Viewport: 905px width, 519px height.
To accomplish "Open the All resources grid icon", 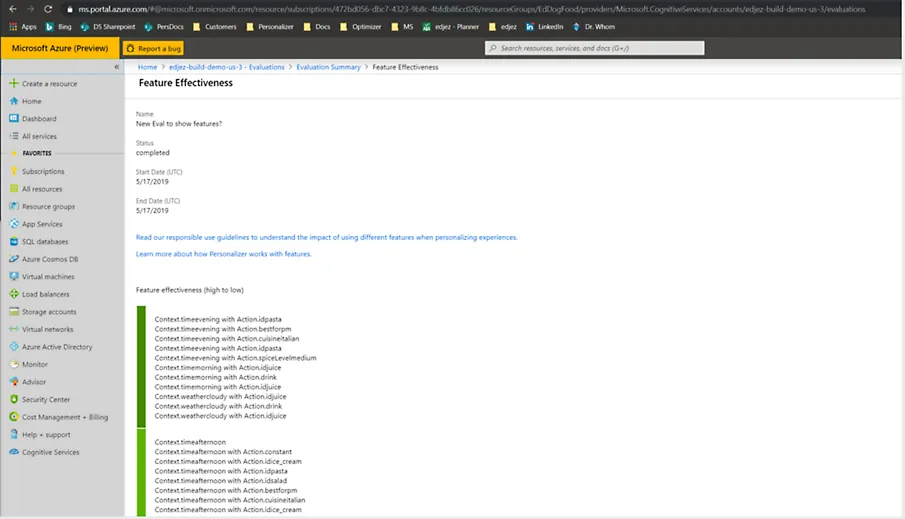I will click(14, 189).
